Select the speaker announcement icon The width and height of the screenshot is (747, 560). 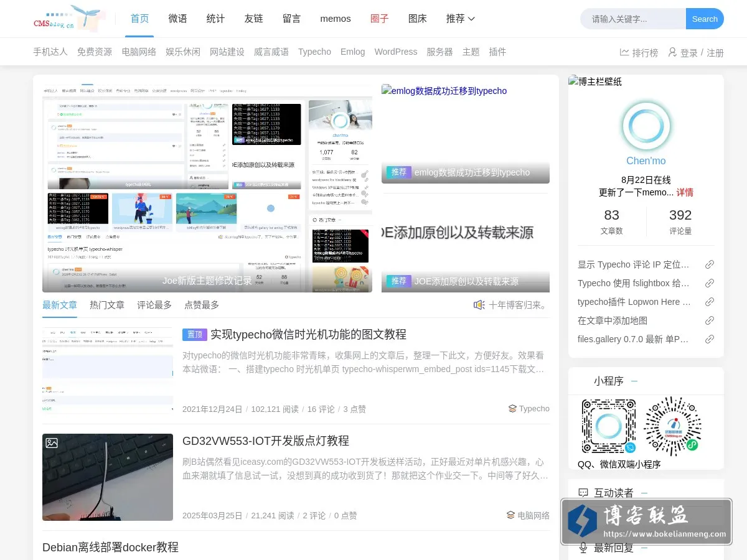pyautogui.click(x=479, y=305)
